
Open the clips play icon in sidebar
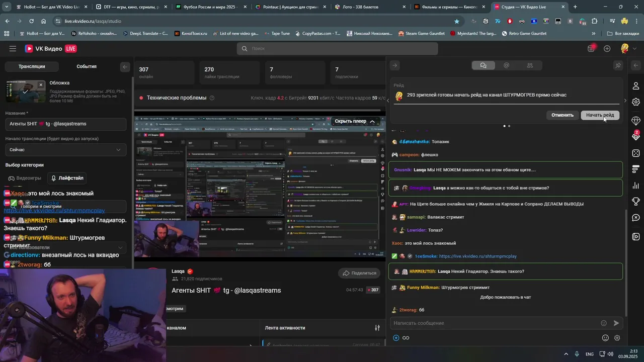(636, 236)
